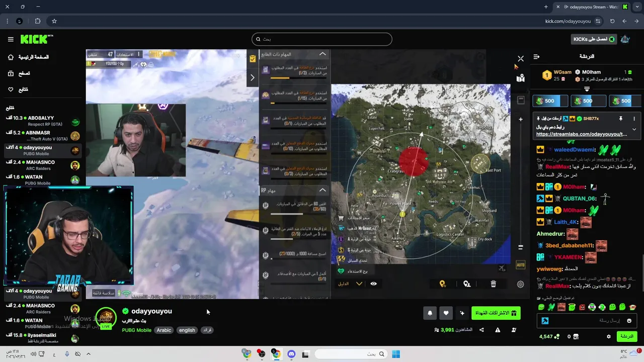Insert the bearded man face emote

(561, 307)
